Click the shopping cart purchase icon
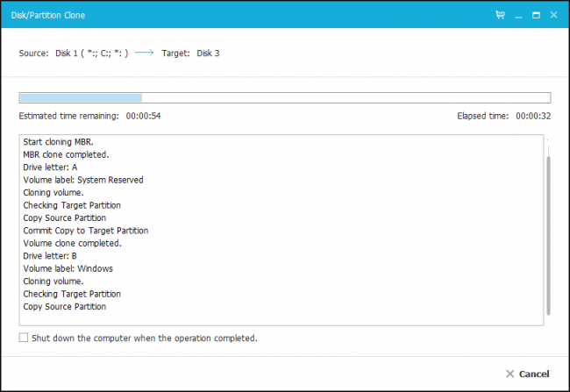Image resolution: width=570 pixels, height=392 pixels. 500,15
